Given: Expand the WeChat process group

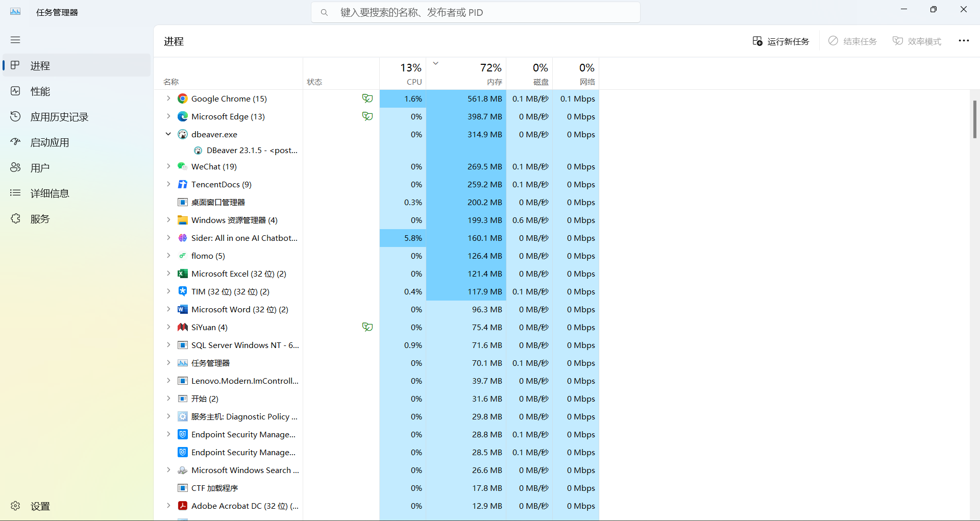Looking at the screenshot, I should (168, 166).
